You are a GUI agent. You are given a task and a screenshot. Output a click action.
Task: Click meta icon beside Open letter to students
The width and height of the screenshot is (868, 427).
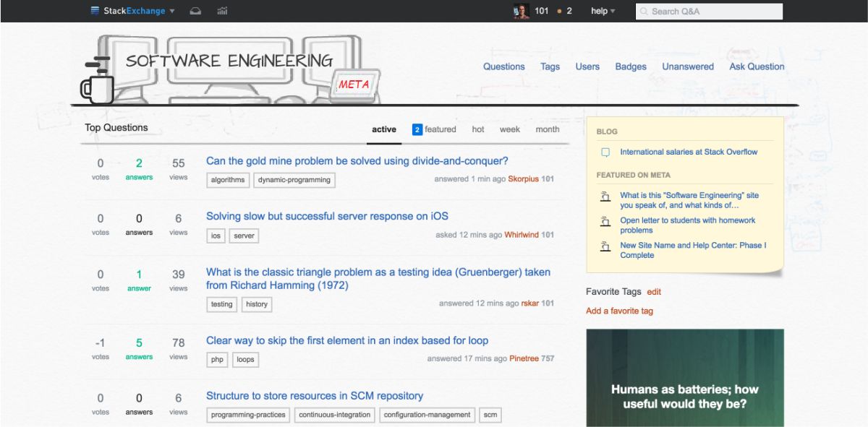[605, 221]
